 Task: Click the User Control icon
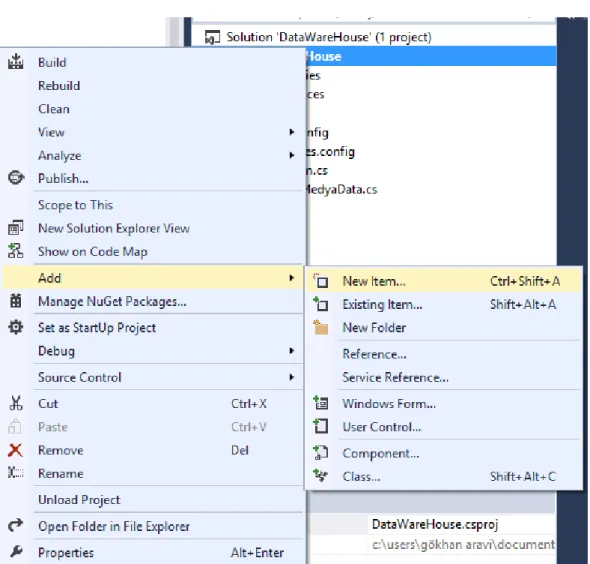click(x=321, y=426)
